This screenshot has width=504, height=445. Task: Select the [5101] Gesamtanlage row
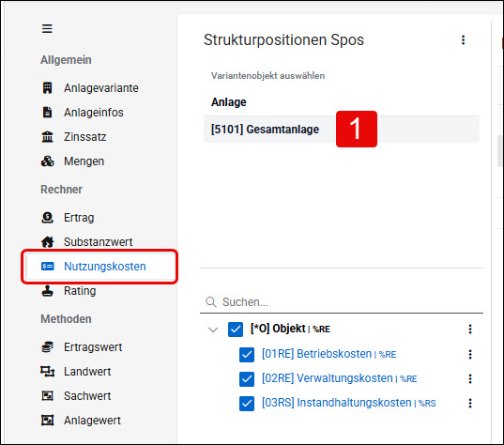(x=342, y=130)
